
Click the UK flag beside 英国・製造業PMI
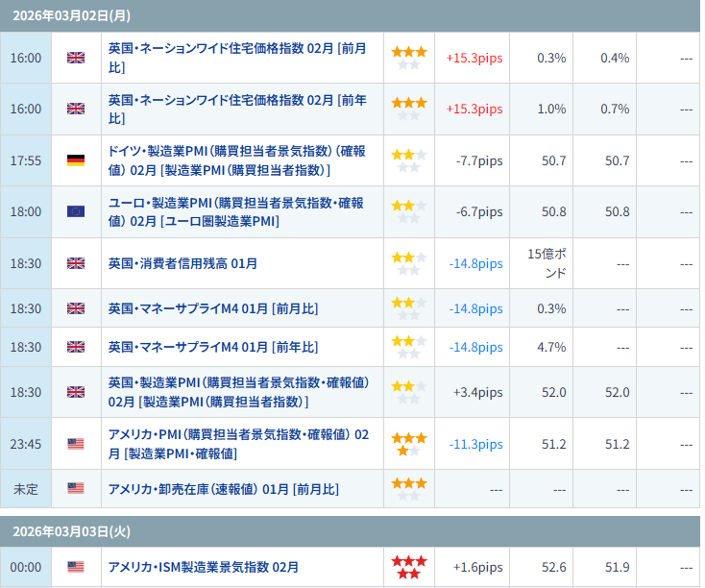[76, 392]
